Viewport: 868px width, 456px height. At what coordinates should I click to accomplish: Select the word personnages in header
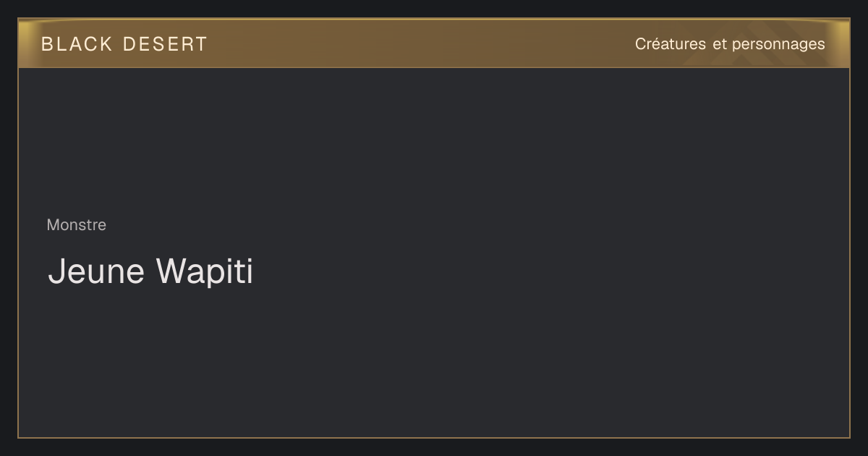tap(778, 45)
